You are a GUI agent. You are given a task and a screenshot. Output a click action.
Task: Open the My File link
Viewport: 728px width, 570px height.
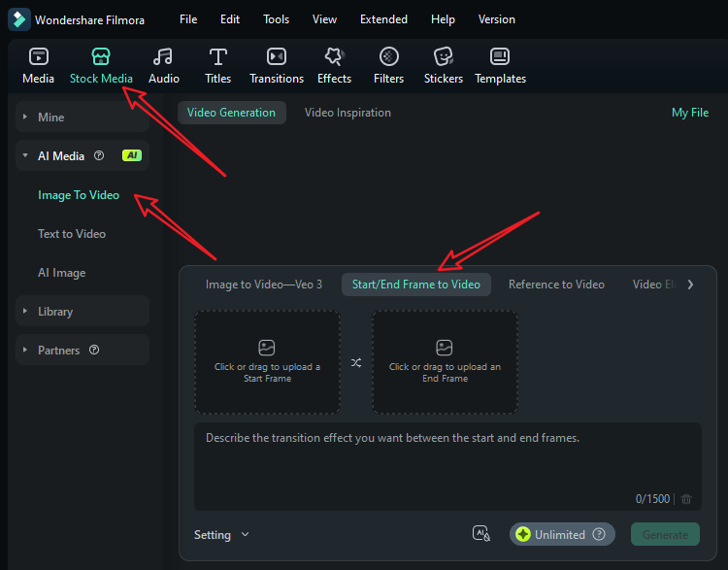pyautogui.click(x=690, y=113)
